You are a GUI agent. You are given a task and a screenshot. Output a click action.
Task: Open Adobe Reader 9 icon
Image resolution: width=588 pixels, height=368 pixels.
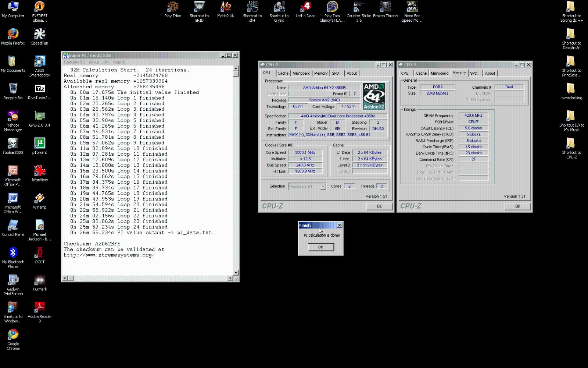click(40, 312)
